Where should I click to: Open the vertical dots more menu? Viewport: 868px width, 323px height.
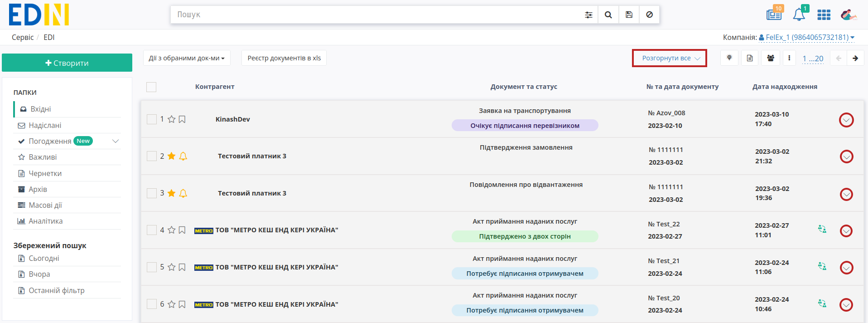(789, 58)
